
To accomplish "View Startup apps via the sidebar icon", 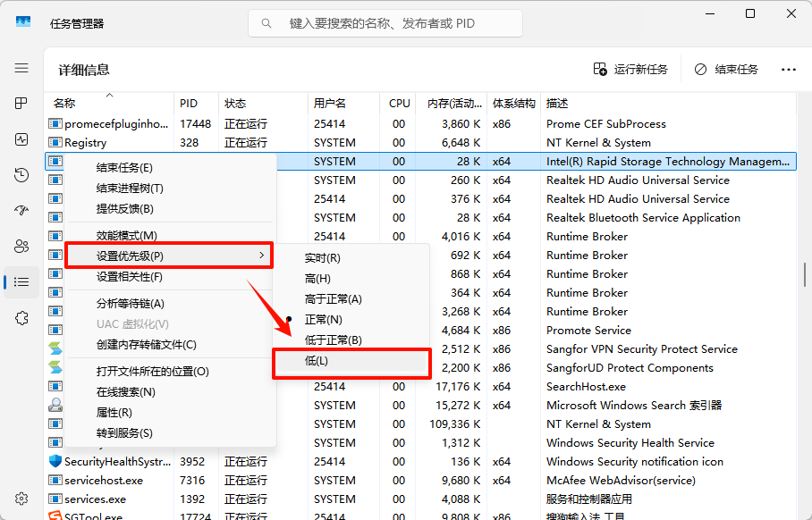I will [x=21, y=210].
